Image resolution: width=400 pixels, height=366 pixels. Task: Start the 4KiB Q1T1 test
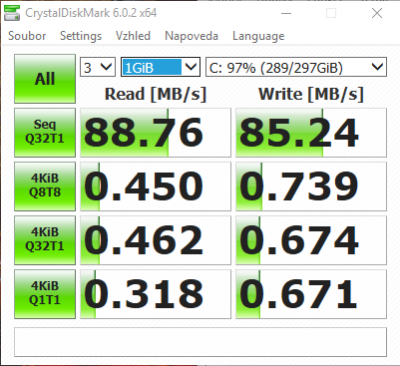click(45, 294)
